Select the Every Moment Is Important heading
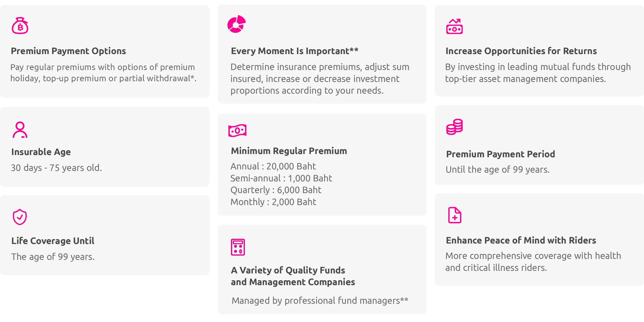This screenshot has height=322, width=644. click(294, 51)
